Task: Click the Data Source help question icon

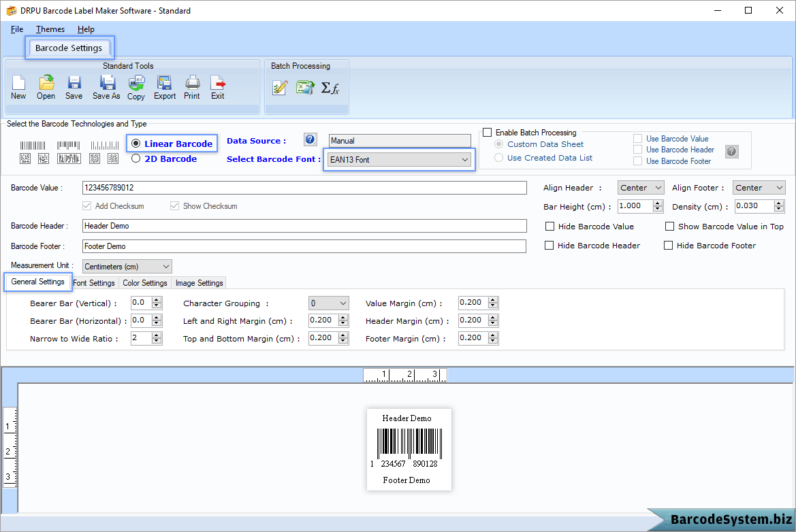Action: coord(311,139)
